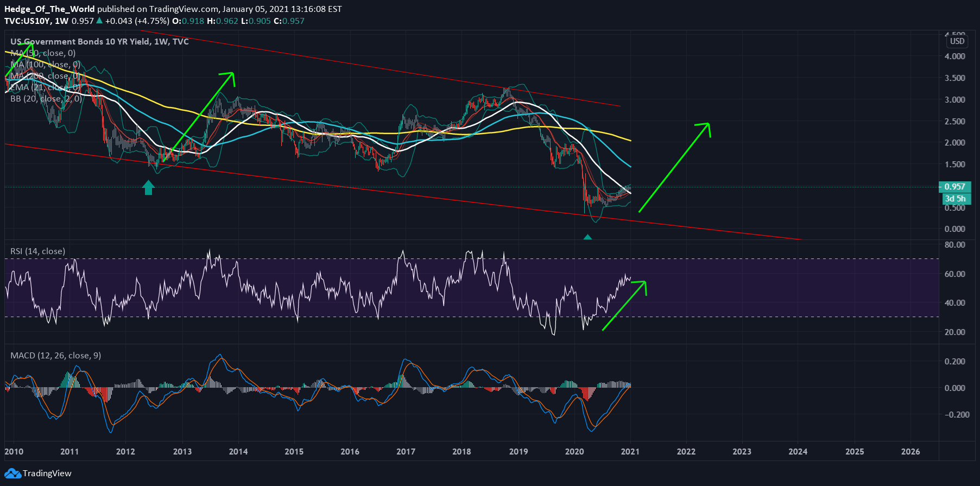Click the 20.00 RSI axis label

point(955,332)
